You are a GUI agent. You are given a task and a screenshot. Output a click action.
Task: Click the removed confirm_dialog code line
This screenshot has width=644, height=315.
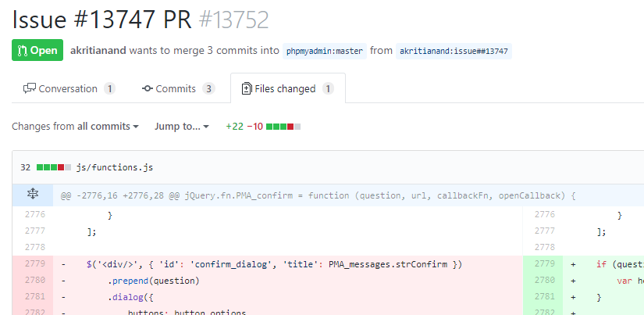click(274, 264)
